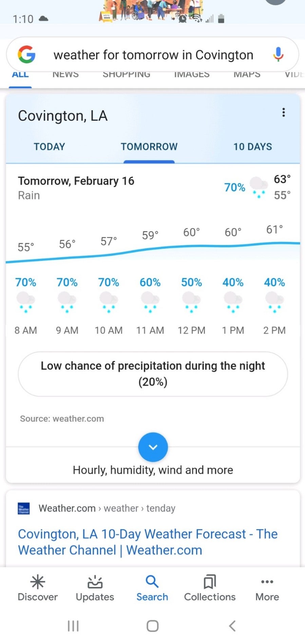Tap the Google logo icon
305x644 pixels.
[26, 55]
